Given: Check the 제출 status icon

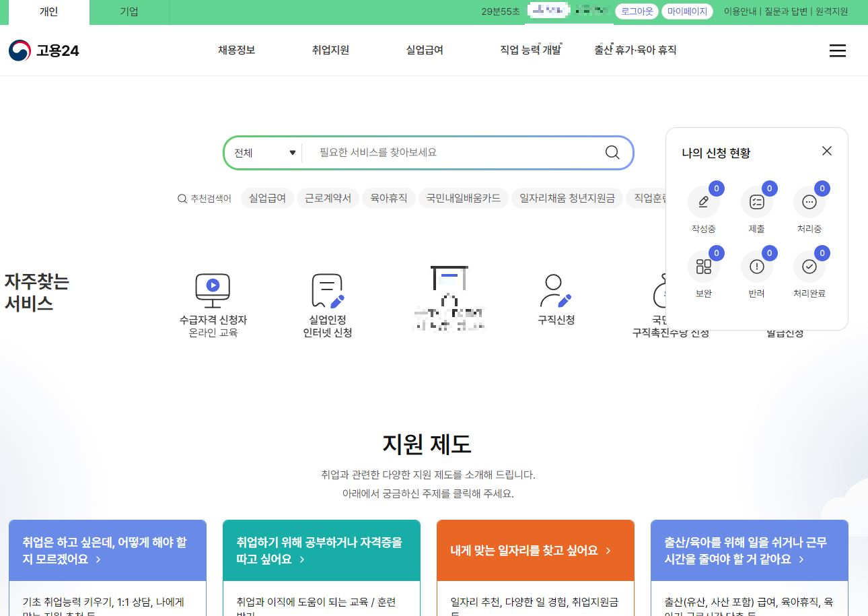Looking at the screenshot, I should pos(756,202).
